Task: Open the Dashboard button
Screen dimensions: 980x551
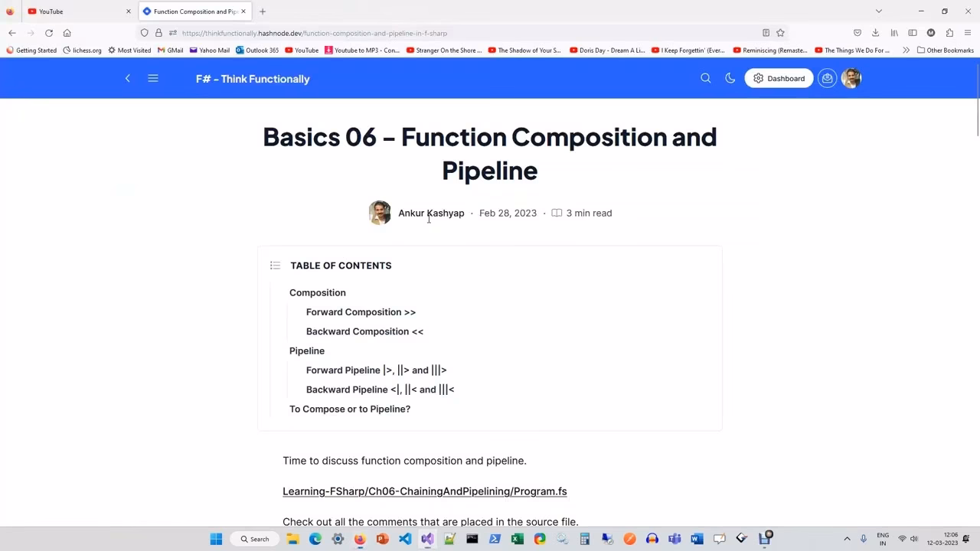Action: point(779,77)
